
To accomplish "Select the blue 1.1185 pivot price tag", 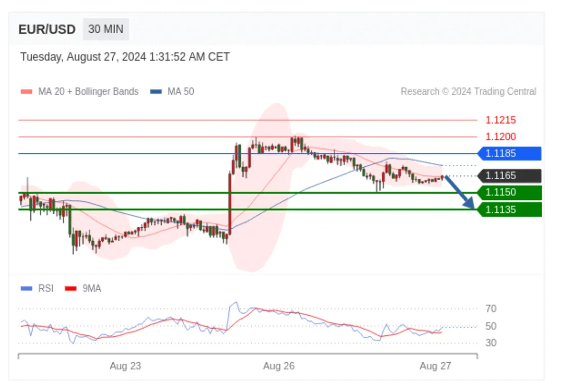I will [510, 153].
